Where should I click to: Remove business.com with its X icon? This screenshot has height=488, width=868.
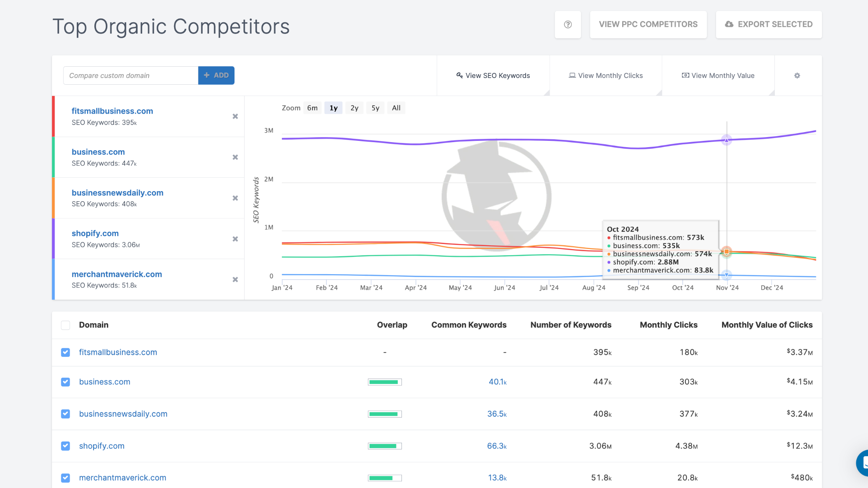235,157
